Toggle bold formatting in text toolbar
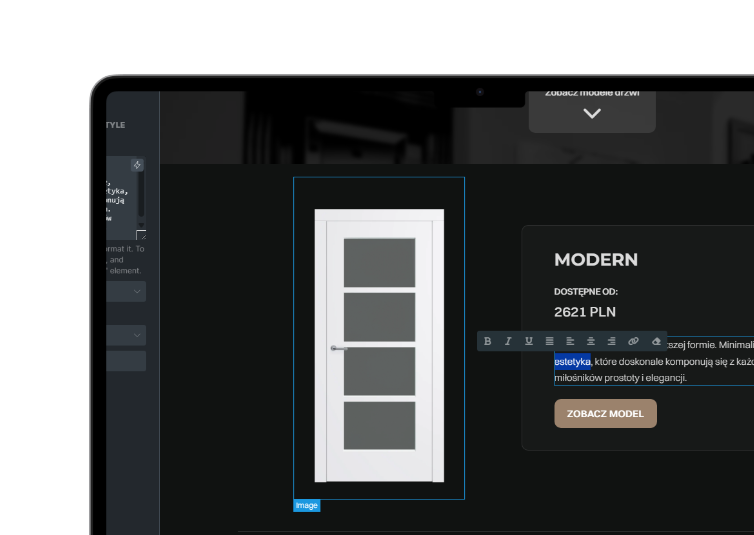The width and height of the screenshot is (754, 535). [488, 341]
